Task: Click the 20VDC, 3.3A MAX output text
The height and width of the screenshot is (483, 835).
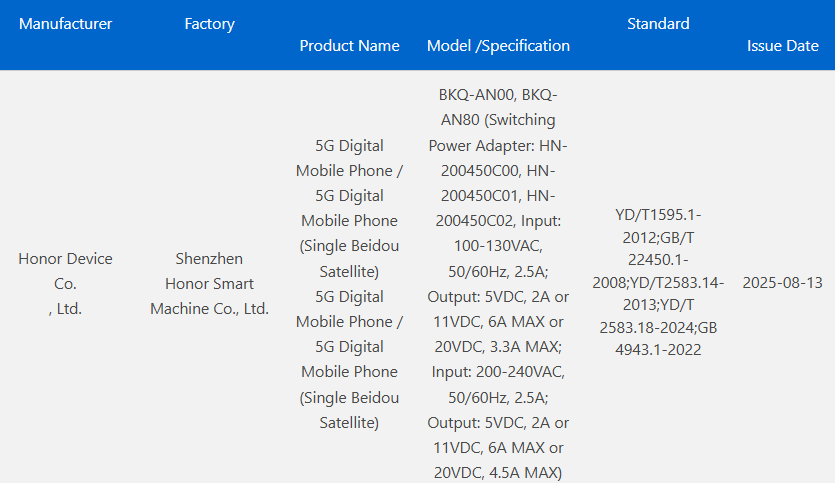Action: pyautogui.click(x=498, y=347)
